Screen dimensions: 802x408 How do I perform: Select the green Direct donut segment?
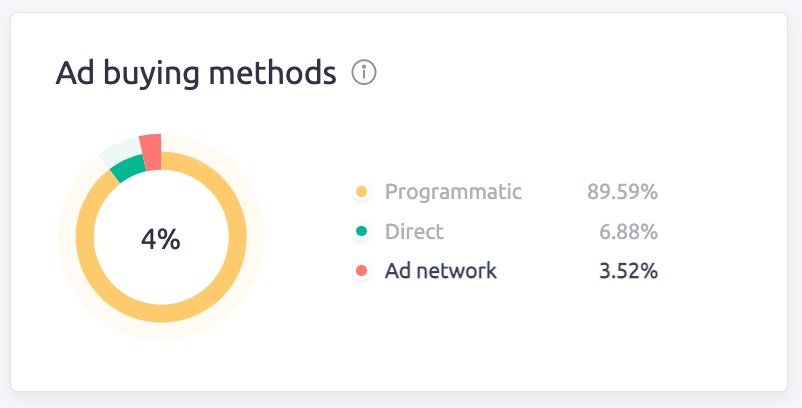(x=127, y=168)
